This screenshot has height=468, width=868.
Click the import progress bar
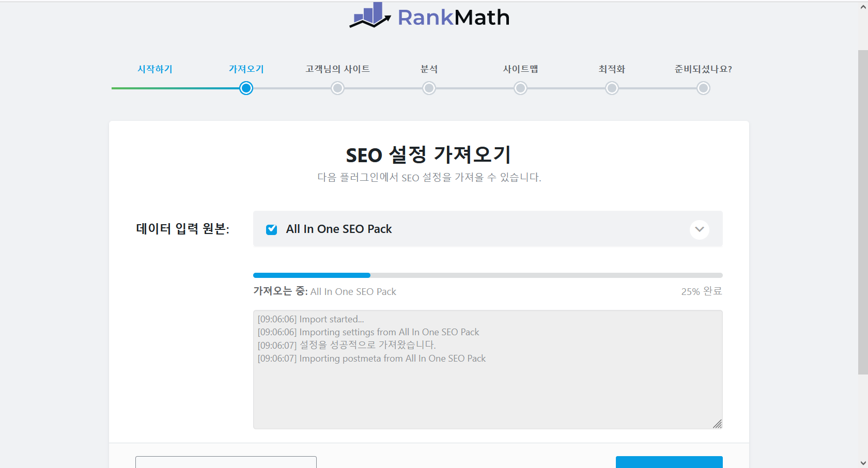488,275
